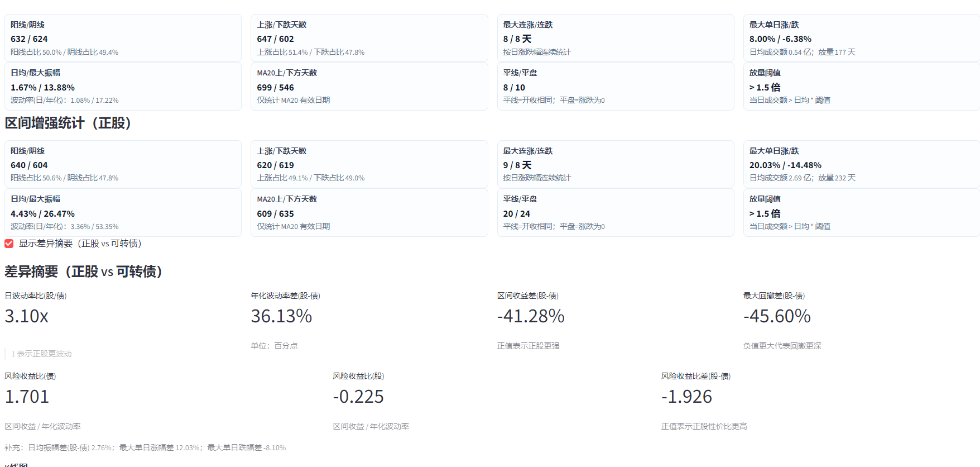Select the 阳线/阴线 card showing 632 / 624

123,38
